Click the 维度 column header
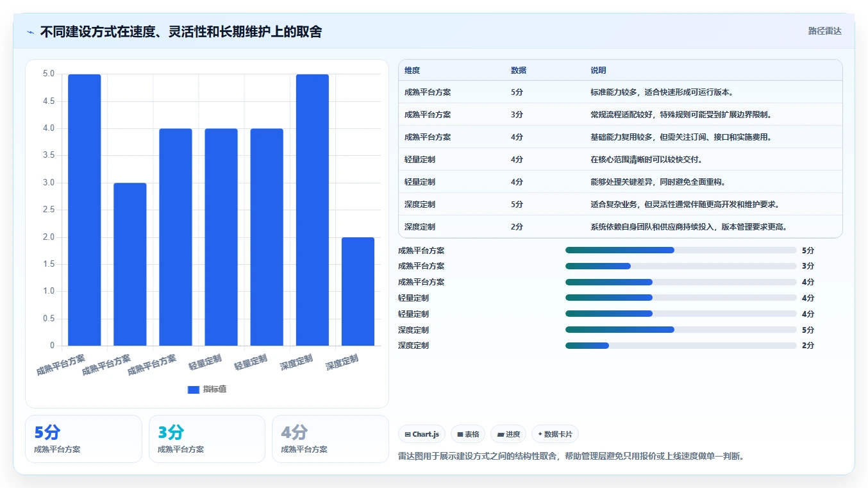Viewport: 868px width, 488px height. [412, 71]
